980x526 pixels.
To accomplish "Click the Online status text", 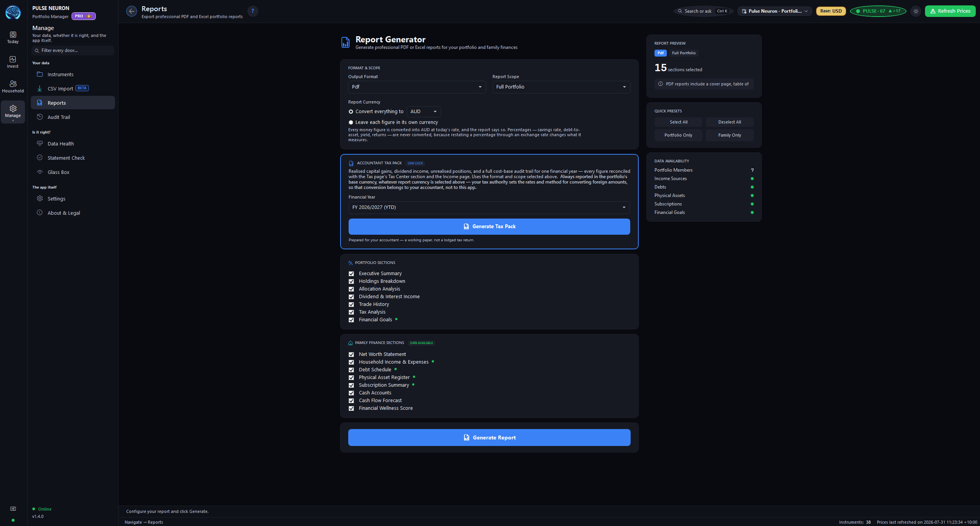I will (x=45, y=509).
